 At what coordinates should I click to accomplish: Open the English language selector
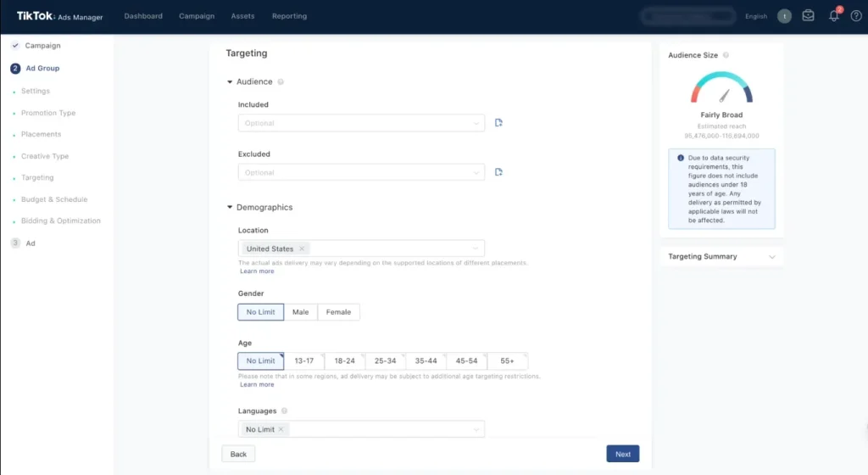click(755, 17)
